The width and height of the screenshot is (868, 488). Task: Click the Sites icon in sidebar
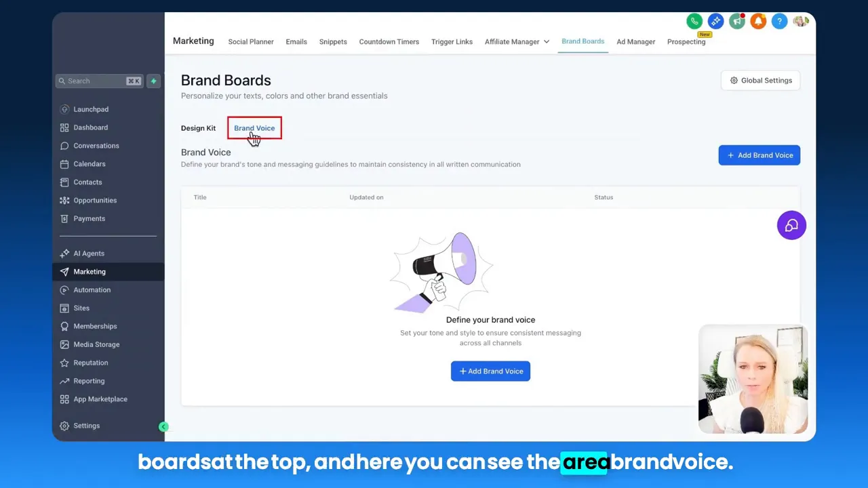point(64,308)
